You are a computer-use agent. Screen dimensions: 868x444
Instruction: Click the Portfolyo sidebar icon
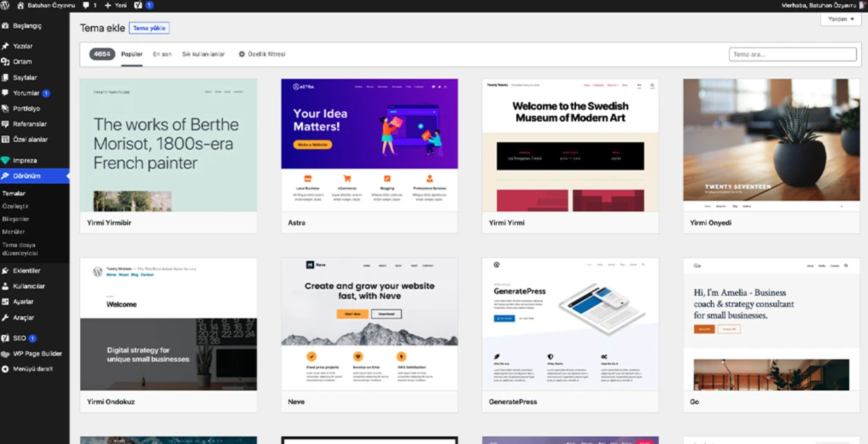[5, 108]
